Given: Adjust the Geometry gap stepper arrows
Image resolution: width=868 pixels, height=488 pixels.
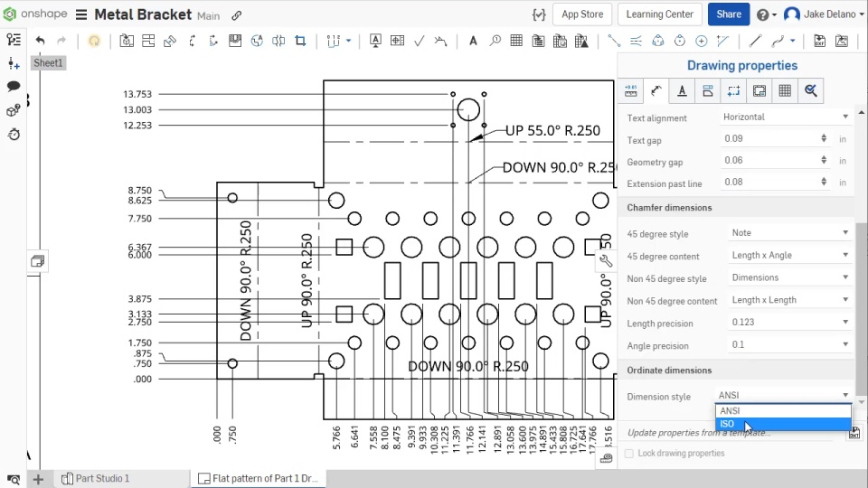Looking at the screenshot, I should click(824, 160).
